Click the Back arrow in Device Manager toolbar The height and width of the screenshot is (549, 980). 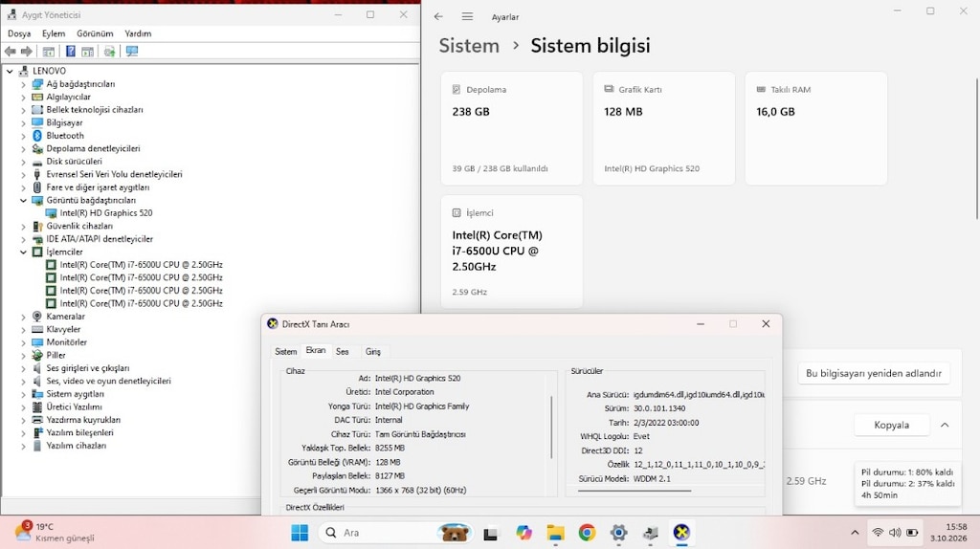pyautogui.click(x=10, y=52)
